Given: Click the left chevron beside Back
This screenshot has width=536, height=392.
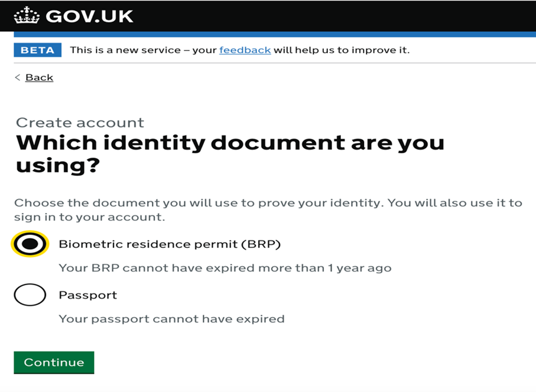Looking at the screenshot, I should tap(18, 77).
